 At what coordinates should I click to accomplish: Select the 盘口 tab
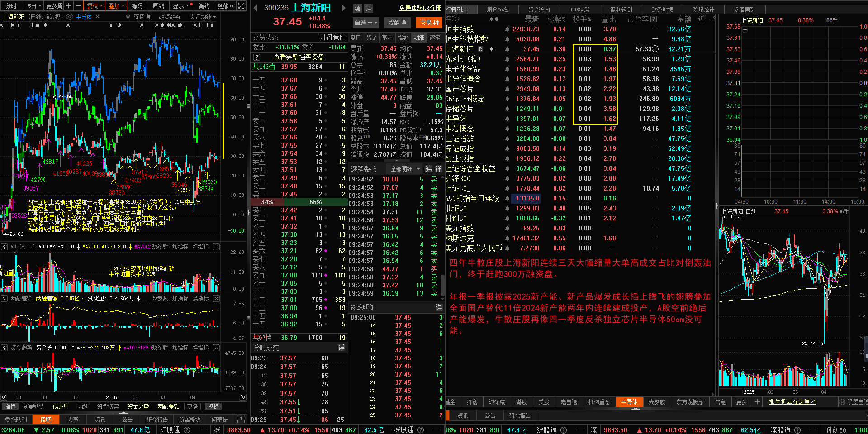356,38
